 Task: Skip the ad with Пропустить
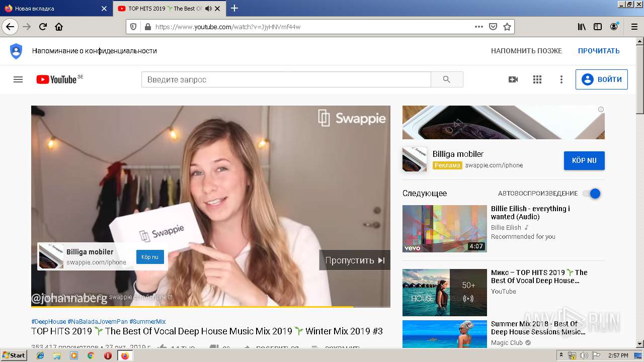[x=355, y=260]
